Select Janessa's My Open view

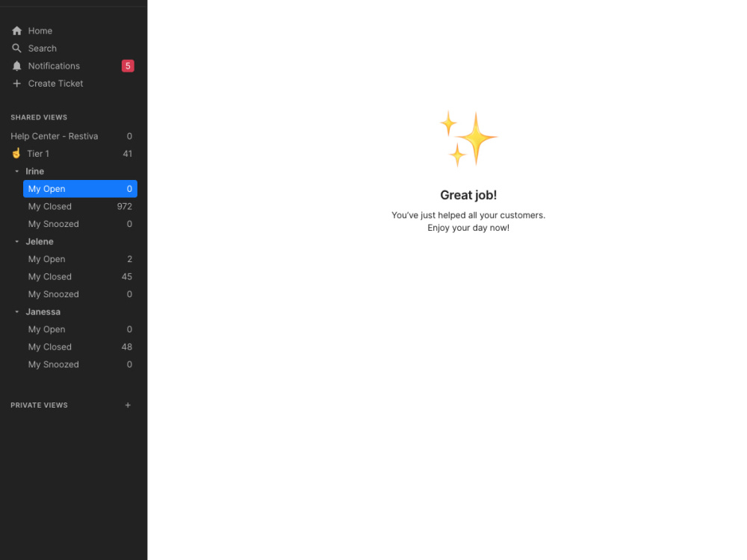point(80,329)
